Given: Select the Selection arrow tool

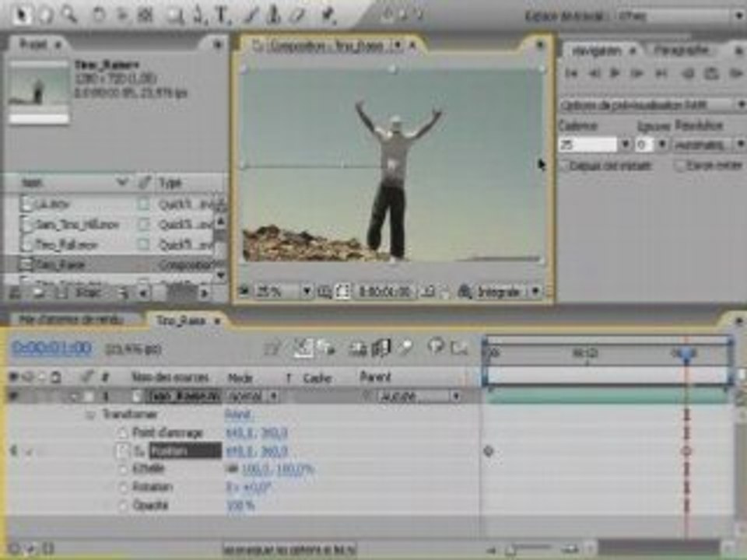Looking at the screenshot, I should 21,14.
